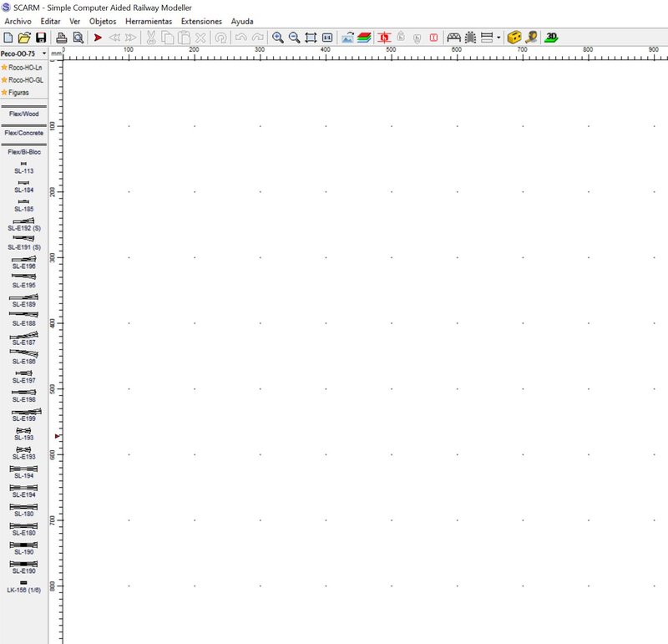Select the SL-190 slip track

(24, 548)
